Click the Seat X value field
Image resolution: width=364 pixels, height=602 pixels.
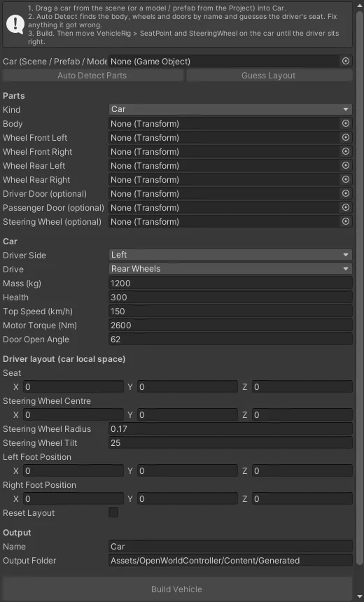tap(73, 386)
